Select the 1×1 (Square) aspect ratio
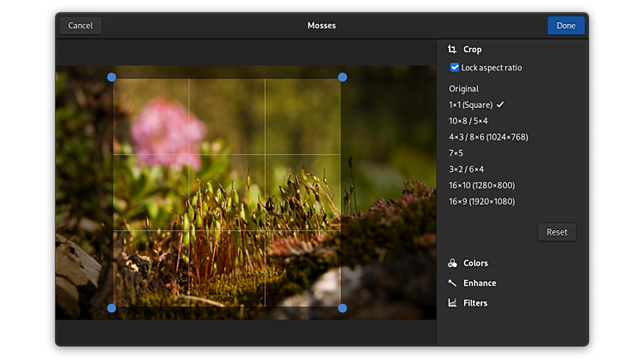The height and width of the screenshot is (362, 644). click(x=470, y=104)
